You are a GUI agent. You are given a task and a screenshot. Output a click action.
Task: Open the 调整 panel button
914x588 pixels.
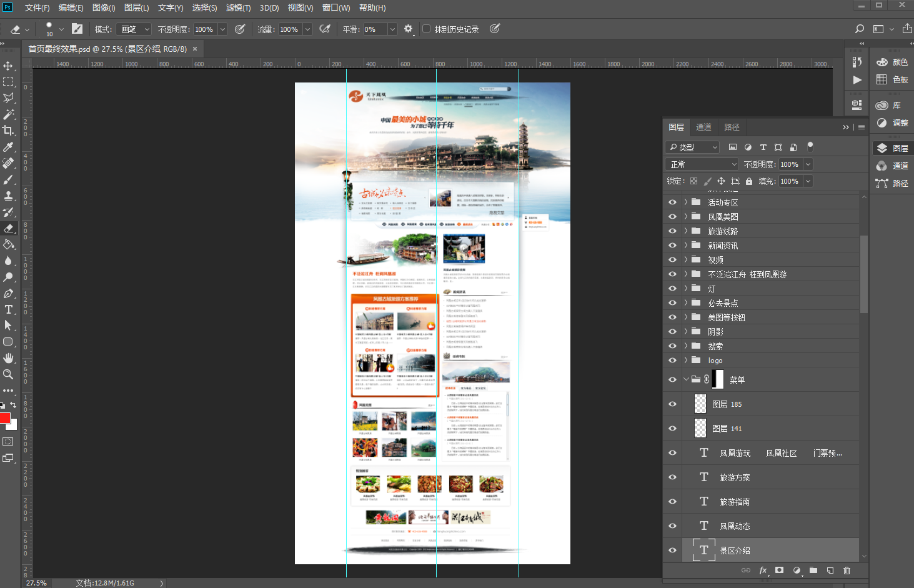[x=892, y=123]
